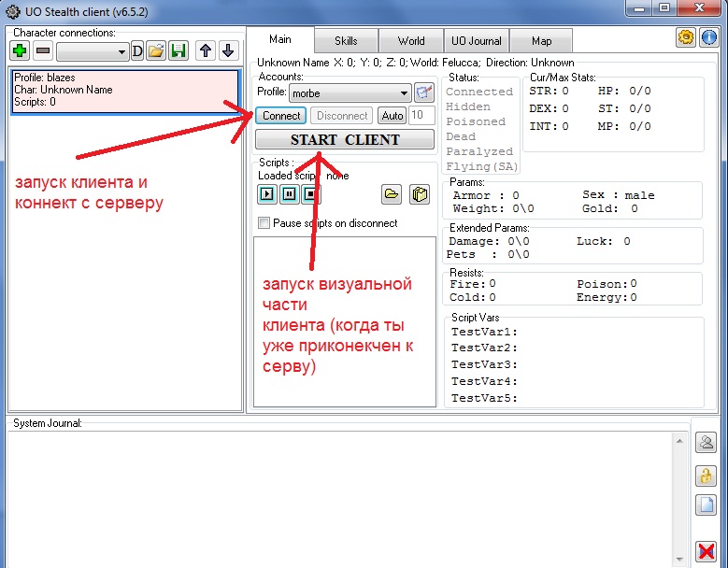Save connections with green floppy icon
Screen dimensions: 728x568
point(178,50)
